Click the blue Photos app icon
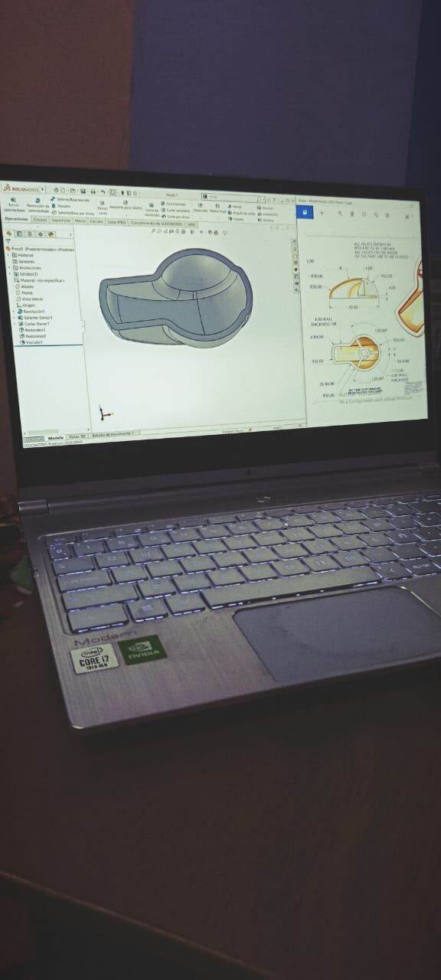This screenshot has height=980, width=441. (305, 212)
